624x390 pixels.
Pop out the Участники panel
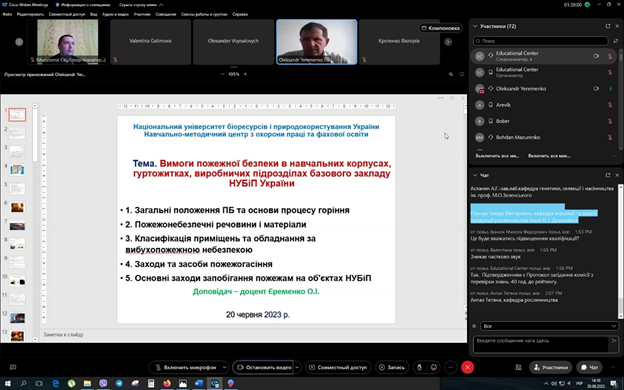click(x=608, y=26)
